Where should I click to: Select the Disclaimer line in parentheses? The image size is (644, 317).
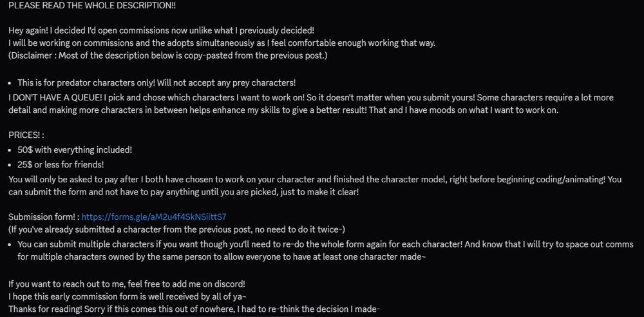pyautogui.click(x=167, y=55)
